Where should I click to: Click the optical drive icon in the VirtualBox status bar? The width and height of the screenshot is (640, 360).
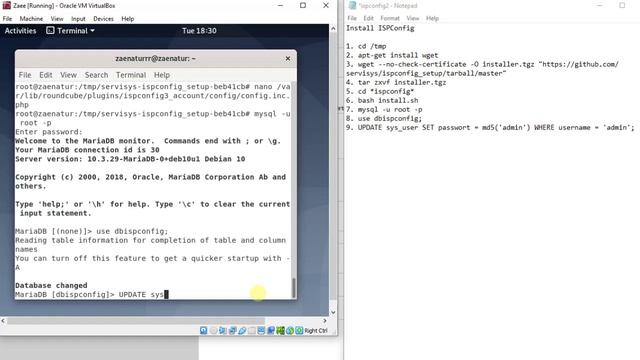213,331
